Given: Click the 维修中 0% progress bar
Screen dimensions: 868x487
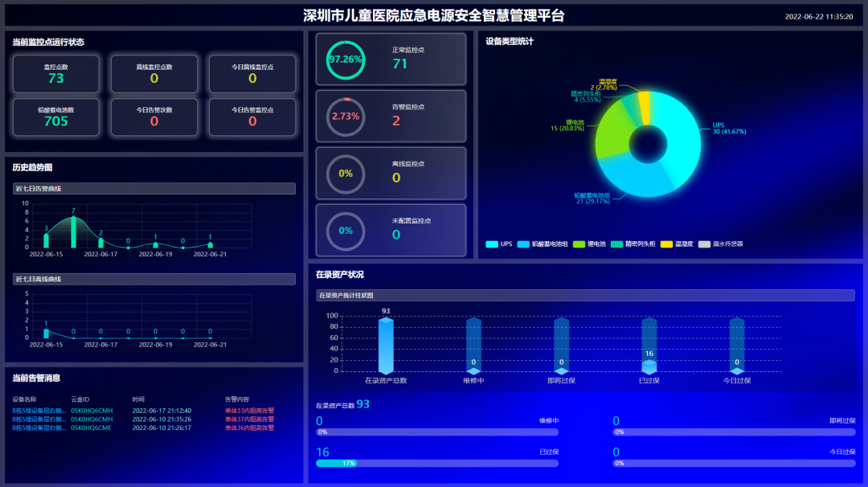Looking at the screenshot, I should click(x=437, y=432).
